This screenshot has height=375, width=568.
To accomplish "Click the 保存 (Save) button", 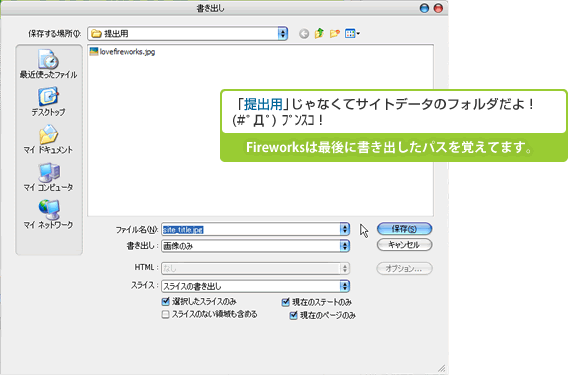I will [404, 229].
